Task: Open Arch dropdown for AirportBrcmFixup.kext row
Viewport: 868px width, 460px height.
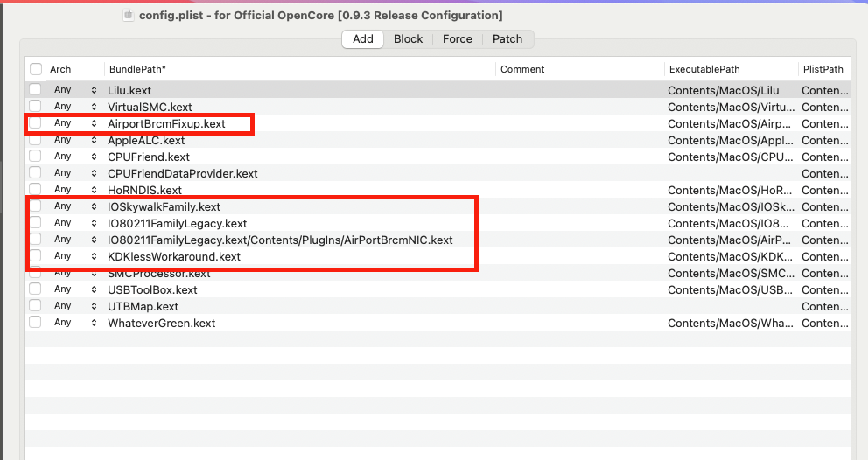Action: point(75,123)
